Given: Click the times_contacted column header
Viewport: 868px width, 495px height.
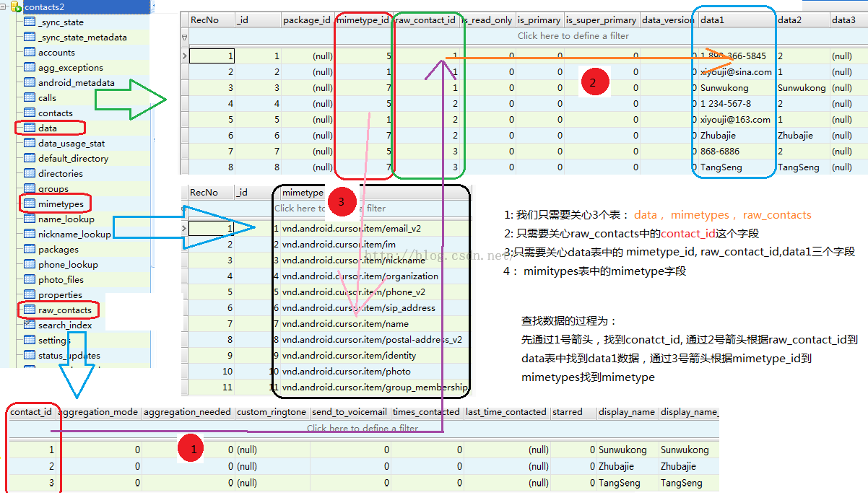Looking at the screenshot, I should point(426,412).
